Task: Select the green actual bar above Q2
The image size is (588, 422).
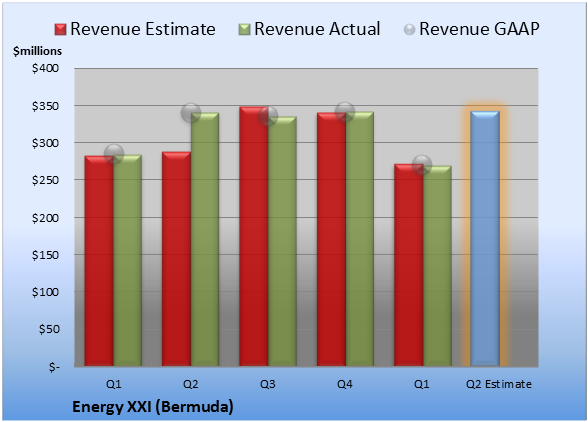Action: pyautogui.click(x=205, y=239)
